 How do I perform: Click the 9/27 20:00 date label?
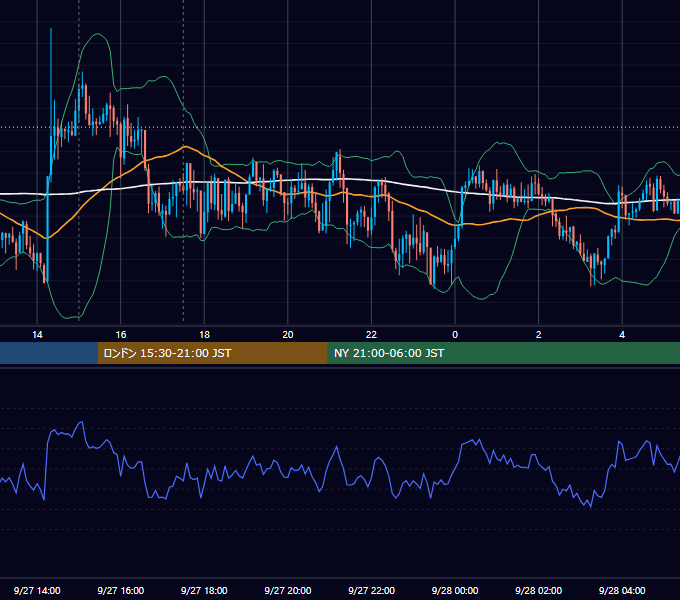(x=288, y=590)
